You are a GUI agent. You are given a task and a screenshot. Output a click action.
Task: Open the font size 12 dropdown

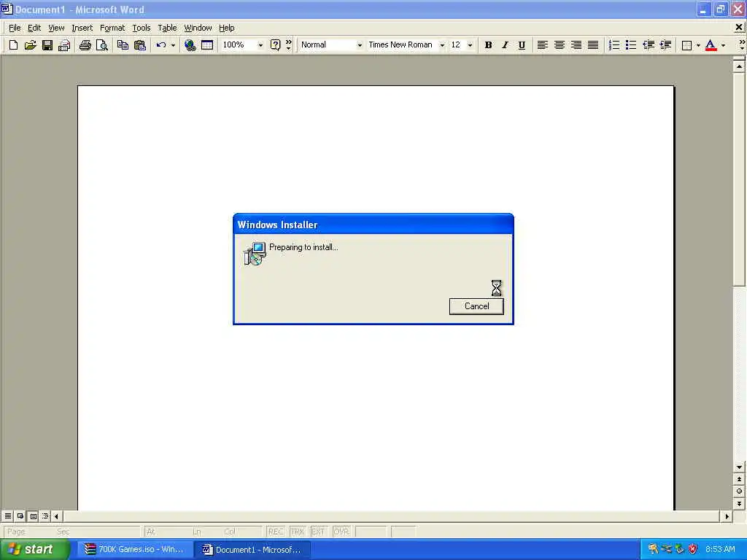[x=470, y=45]
